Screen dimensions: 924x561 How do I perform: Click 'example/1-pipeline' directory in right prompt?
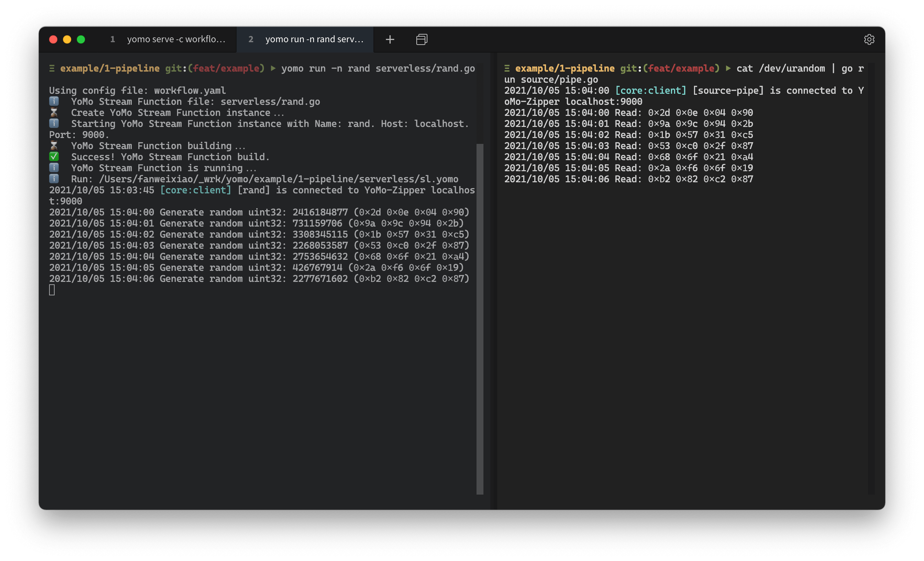pos(565,68)
